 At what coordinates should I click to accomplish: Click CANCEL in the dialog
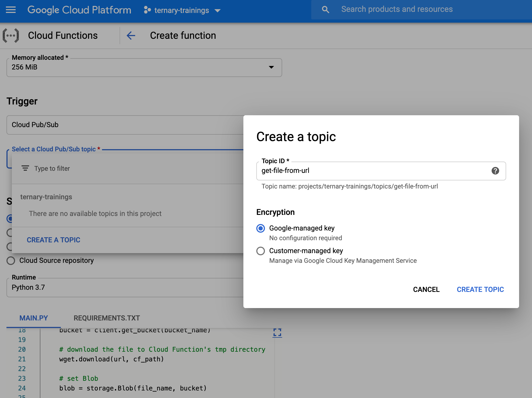coord(426,289)
